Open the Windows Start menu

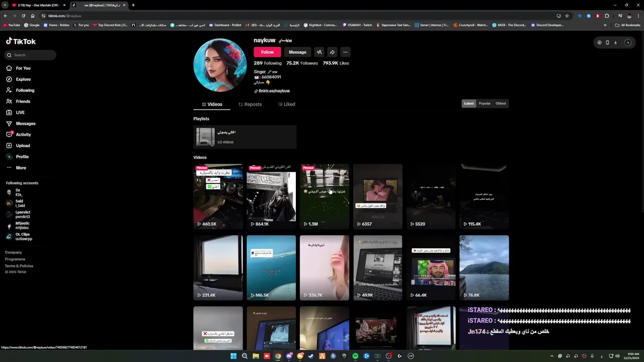pyautogui.click(x=233, y=356)
